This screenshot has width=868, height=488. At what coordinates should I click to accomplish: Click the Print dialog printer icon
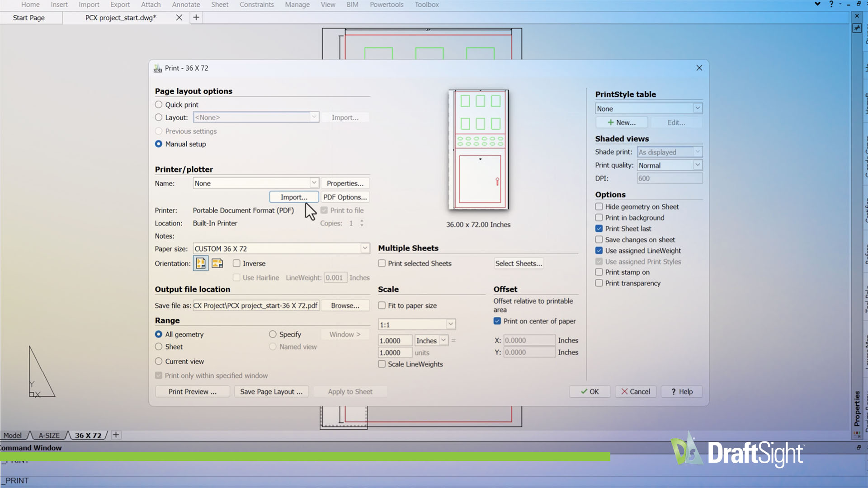pyautogui.click(x=158, y=68)
